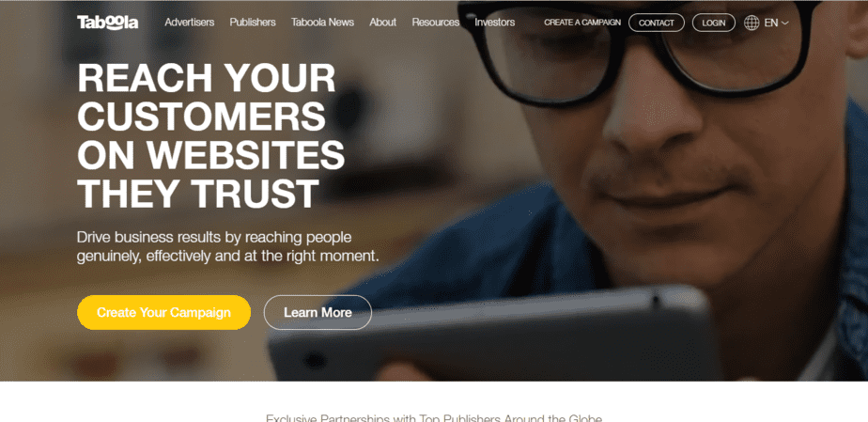Click the Learn More button
Screen dimensions: 868x422
tap(318, 312)
